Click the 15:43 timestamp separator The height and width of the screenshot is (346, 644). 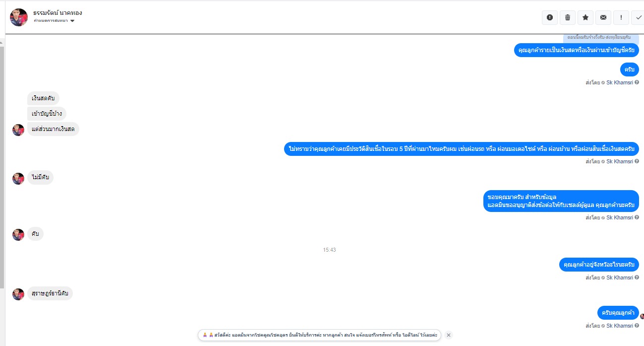point(329,250)
